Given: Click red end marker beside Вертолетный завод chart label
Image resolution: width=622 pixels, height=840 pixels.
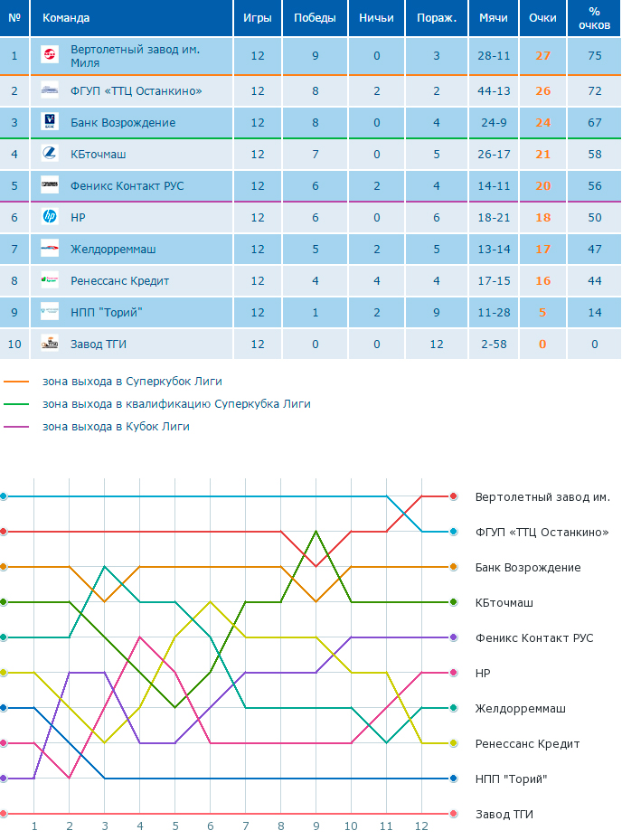Looking at the screenshot, I should point(453,496).
